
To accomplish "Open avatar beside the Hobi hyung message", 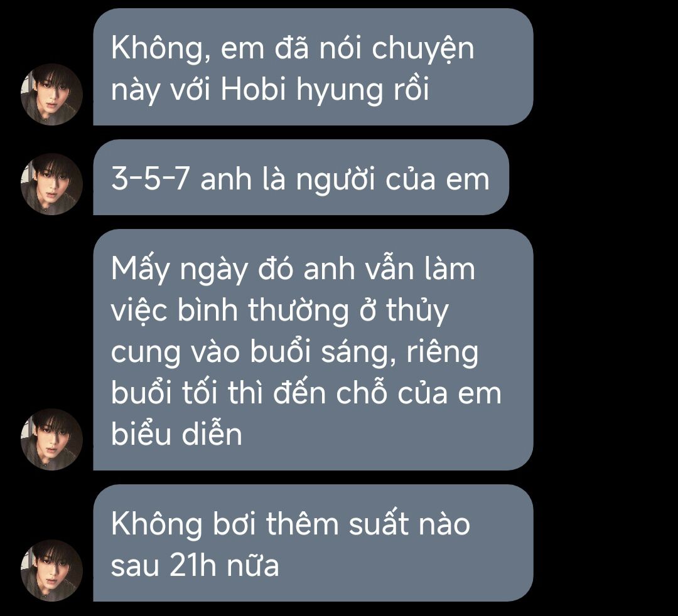I will click(52, 95).
